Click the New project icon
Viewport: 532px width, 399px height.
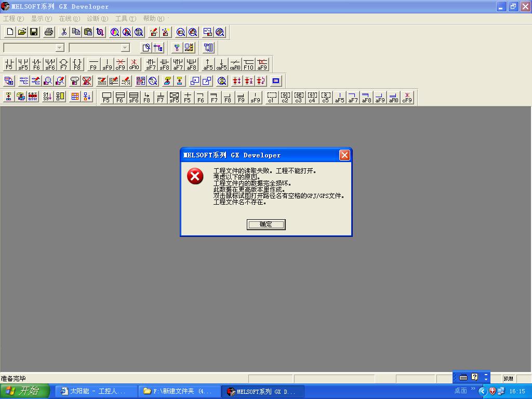point(10,32)
